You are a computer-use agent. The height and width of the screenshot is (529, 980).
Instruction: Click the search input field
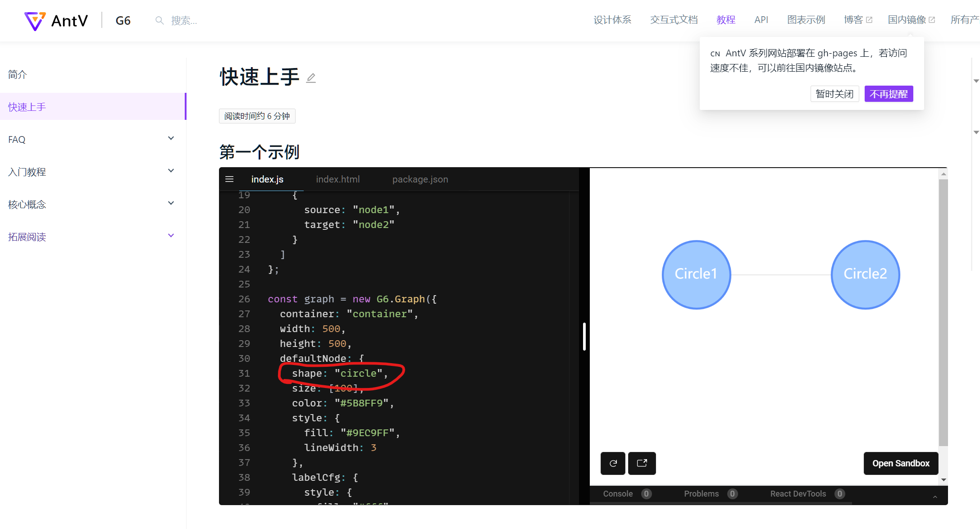coord(194,20)
